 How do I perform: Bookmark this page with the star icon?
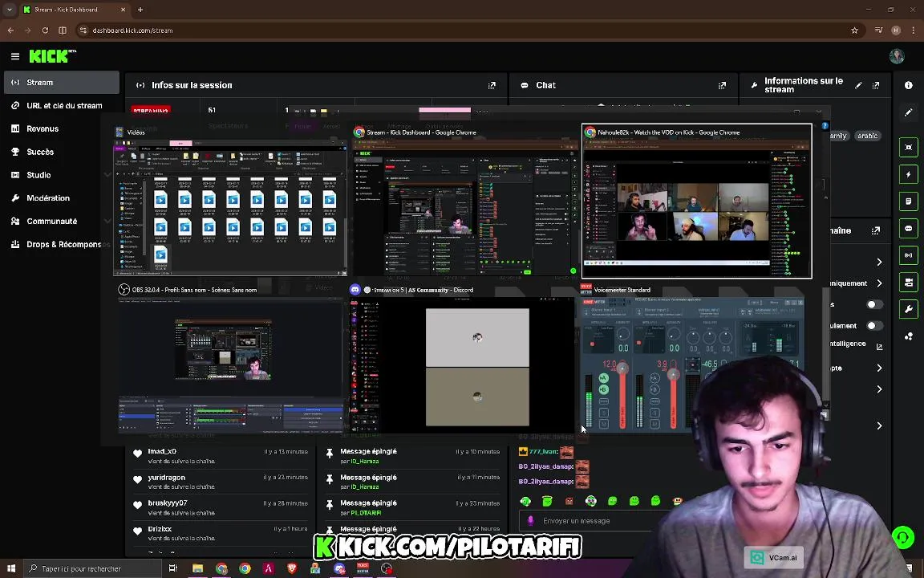[854, 30]
